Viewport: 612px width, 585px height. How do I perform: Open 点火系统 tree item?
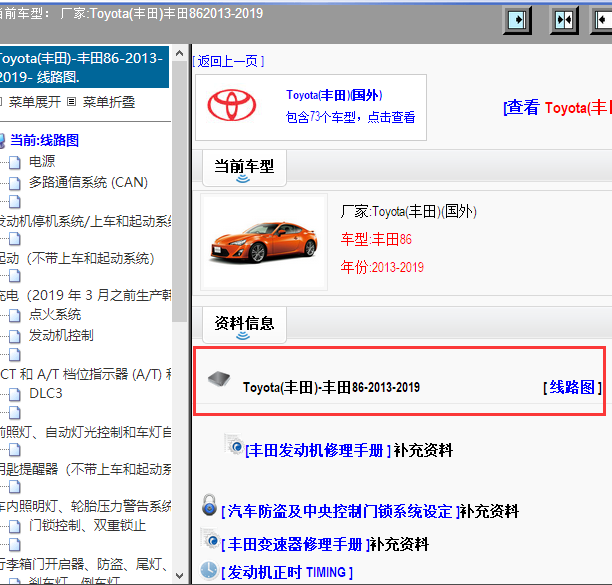pos(55,314)
